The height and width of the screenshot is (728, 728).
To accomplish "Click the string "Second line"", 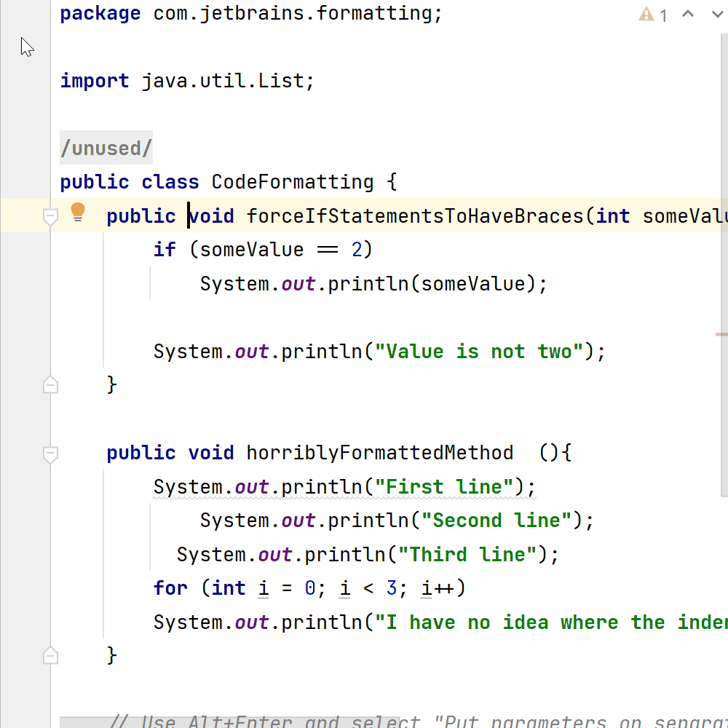I will (x=496, y=521).
